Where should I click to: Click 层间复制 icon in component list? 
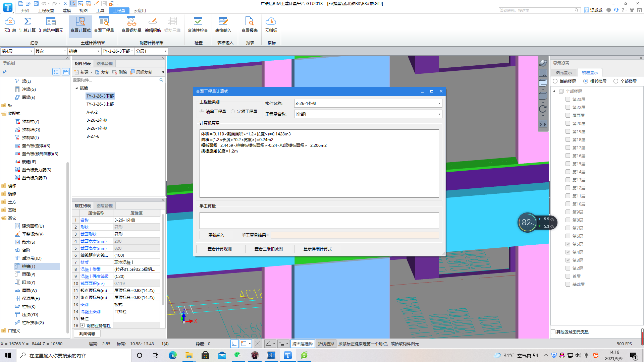pyautogui.click(x=132, y=72)
